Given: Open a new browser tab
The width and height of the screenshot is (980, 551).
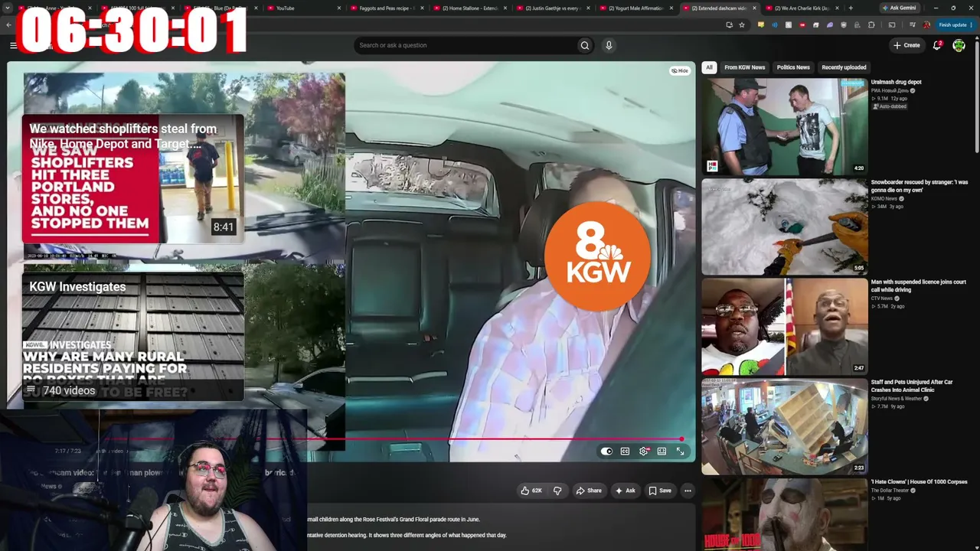Looking at the screenshot, I should tap(851, 8).
